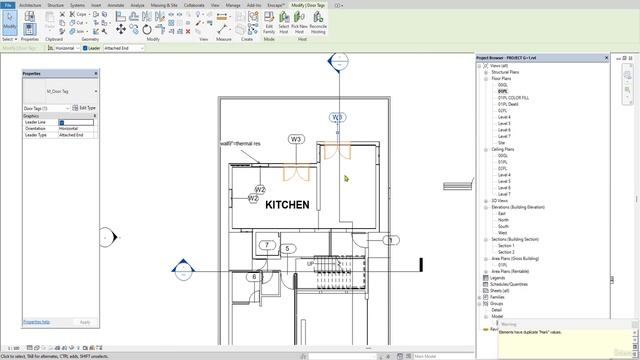Click the view scale 1:100 control

tap(13, 348)
